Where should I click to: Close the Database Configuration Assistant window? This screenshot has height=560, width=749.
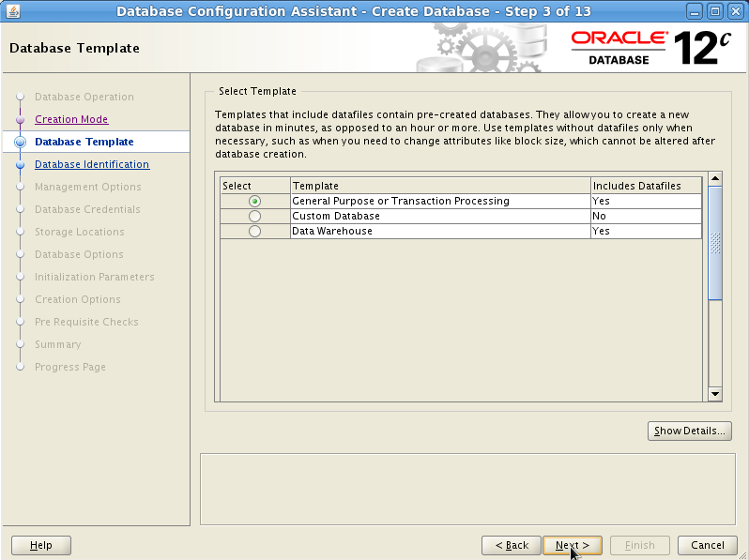click(736, 11)
